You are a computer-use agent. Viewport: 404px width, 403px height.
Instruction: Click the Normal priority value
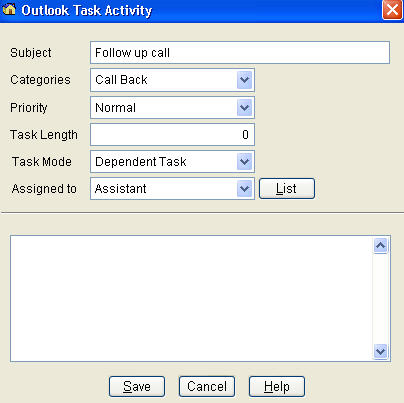pos(115,108)
